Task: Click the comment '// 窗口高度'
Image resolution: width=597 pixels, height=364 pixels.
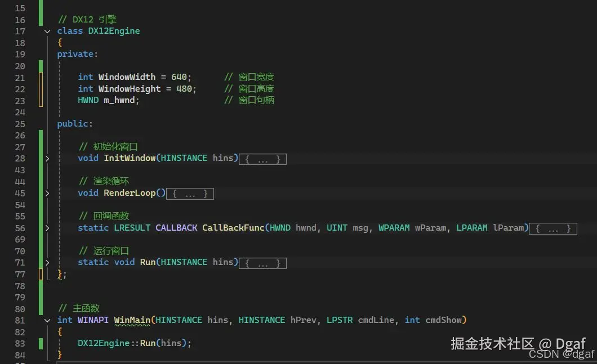Action: pyautogui.click(x=249, y=89)
